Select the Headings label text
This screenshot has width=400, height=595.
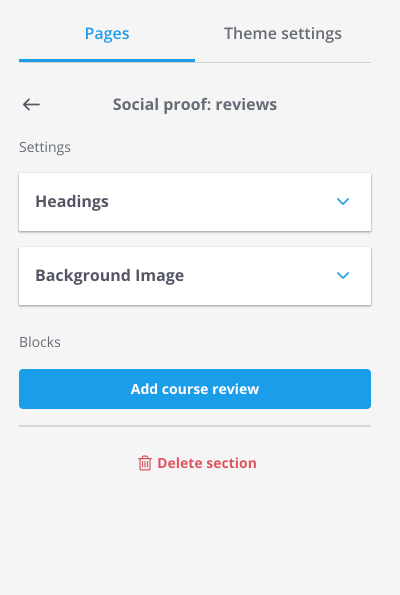coord(72,201)
